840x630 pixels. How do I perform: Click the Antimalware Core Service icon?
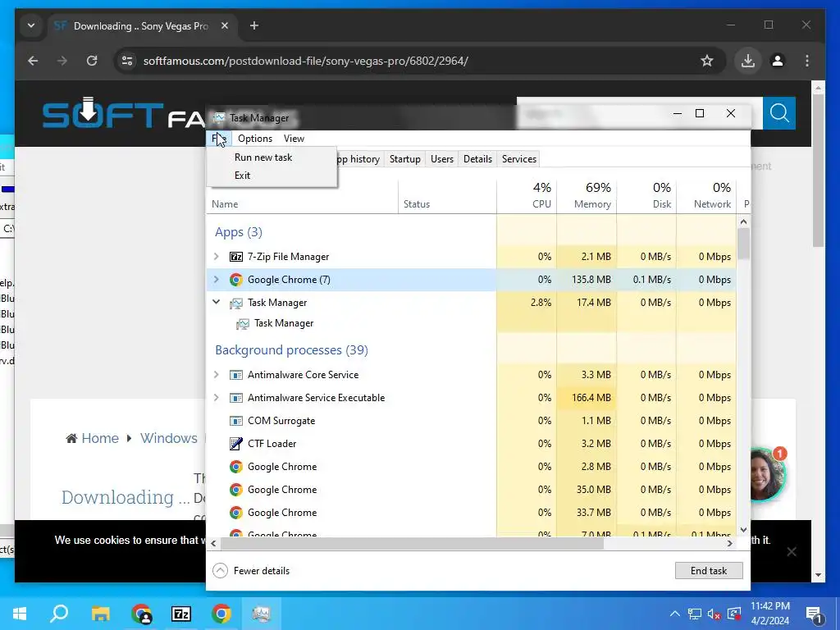235,374
